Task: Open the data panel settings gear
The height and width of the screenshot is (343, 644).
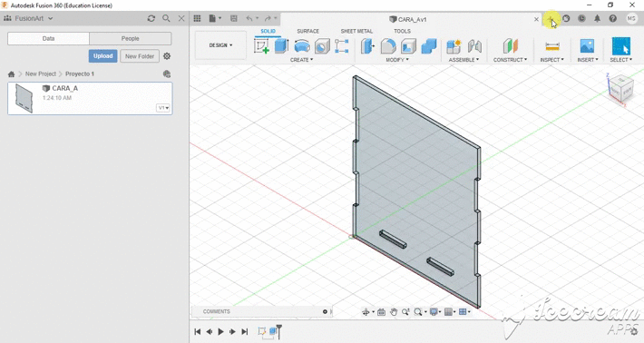Action: [167, 56]
